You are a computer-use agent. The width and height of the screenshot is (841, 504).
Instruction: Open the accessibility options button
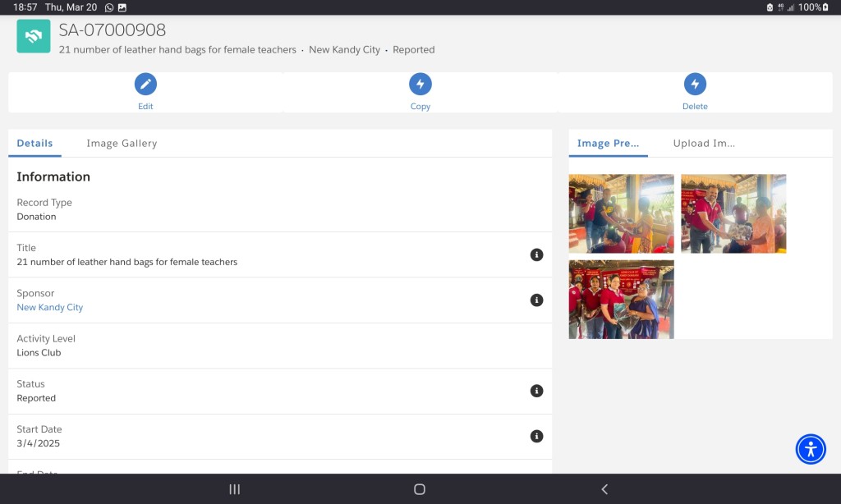click(x=811, y=449)
